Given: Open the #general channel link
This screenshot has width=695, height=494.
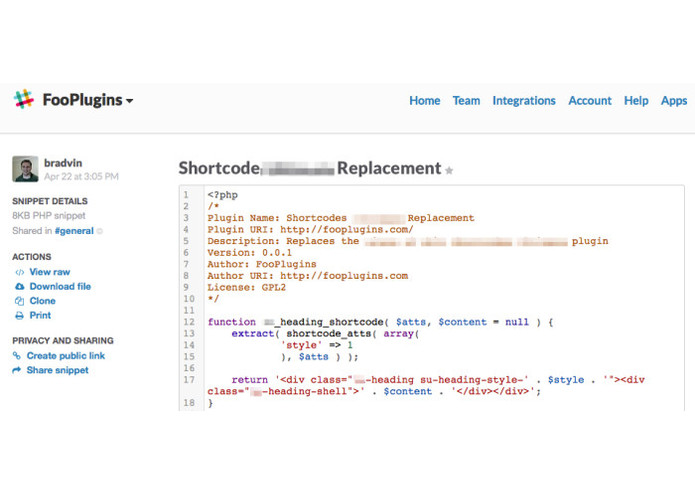Looking at the screenshot, I should (x=74, y=231).
